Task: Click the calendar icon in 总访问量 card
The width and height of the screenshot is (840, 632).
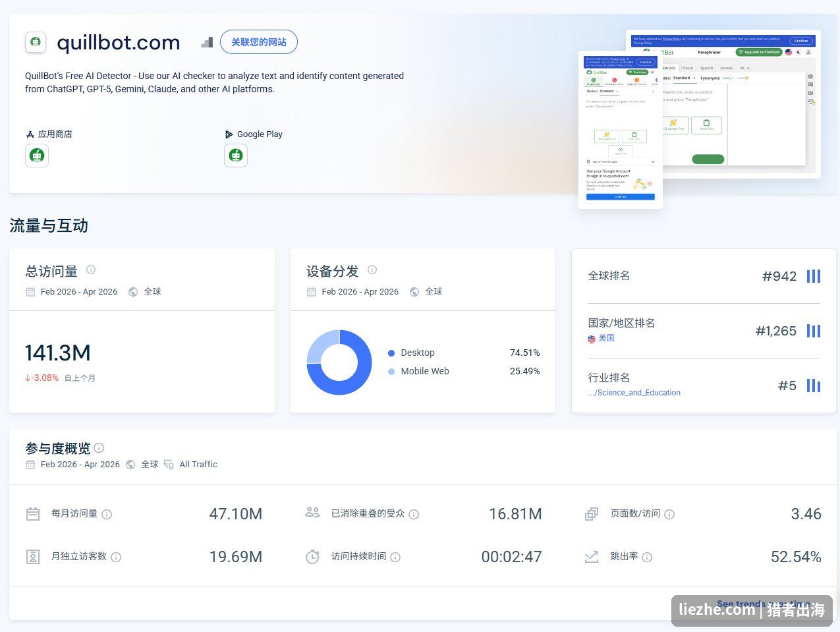Action: 30,292
